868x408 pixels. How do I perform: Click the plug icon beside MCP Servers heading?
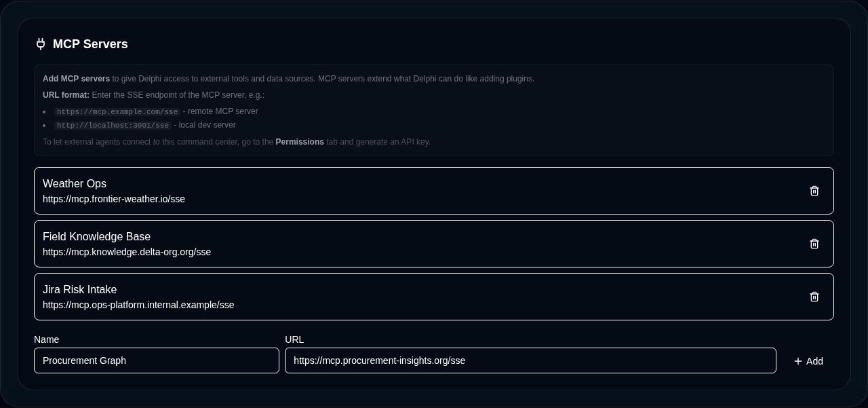41,44
